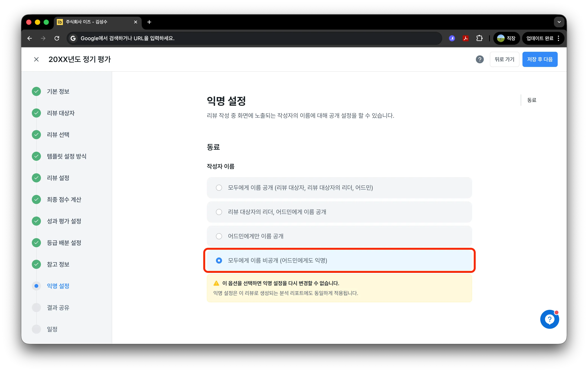The width and height of the screenshot is (588, 372).
Task: Select 모두에게 이름 공개 radio option
Action: pos(339,188)
